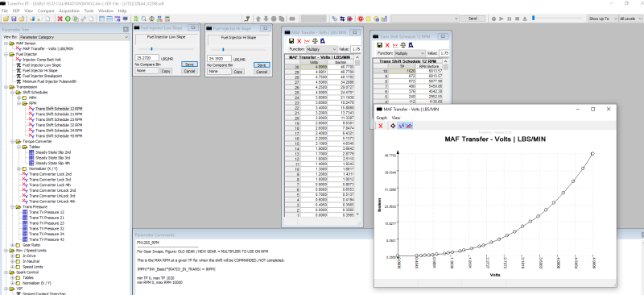
Task: Click the record circle playback button
Action: [493, 19]
